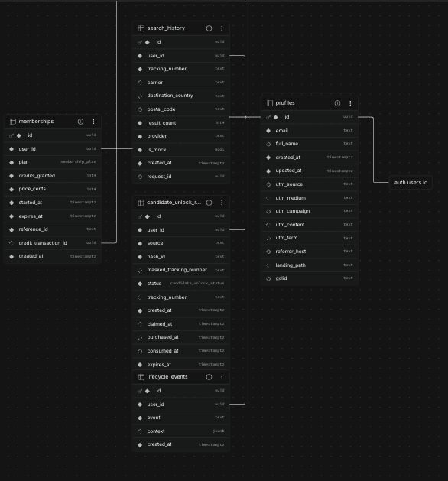
Task: Click the search_history table grid icon
Action: pos(141,28)
